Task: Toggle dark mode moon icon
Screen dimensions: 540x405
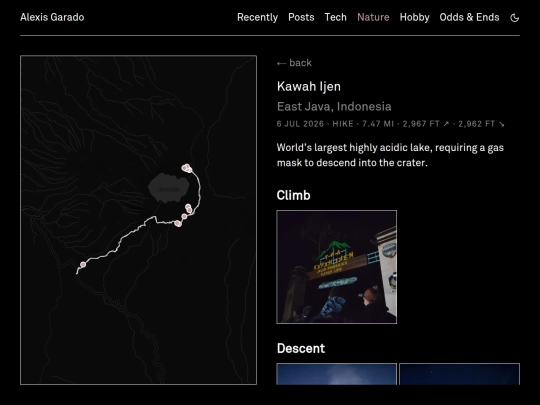Action: 514,18
